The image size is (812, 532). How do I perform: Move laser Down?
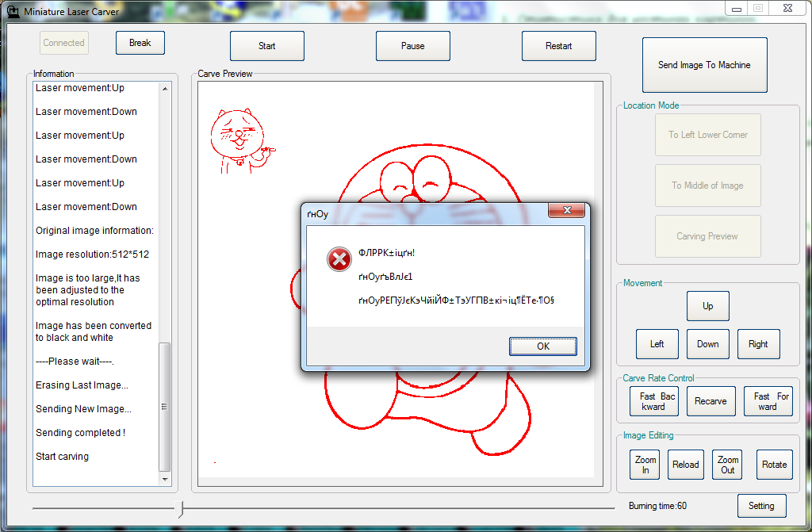pos(708,344)
